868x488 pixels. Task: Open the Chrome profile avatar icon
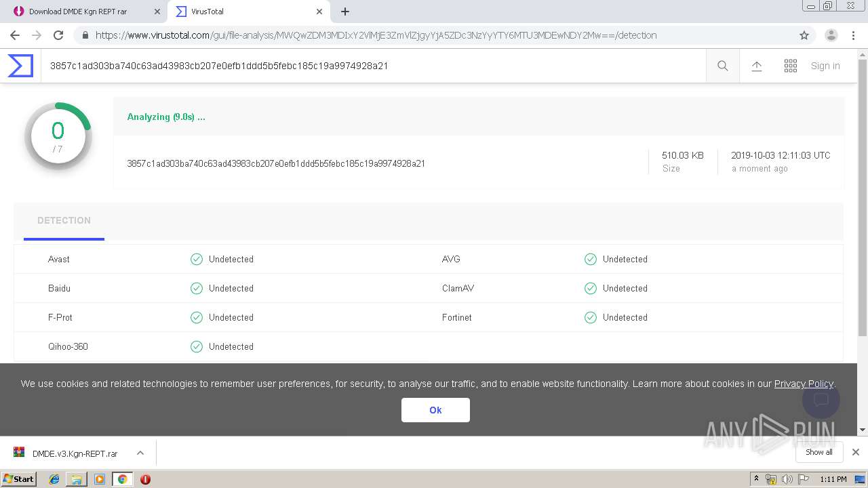(831, 35)
